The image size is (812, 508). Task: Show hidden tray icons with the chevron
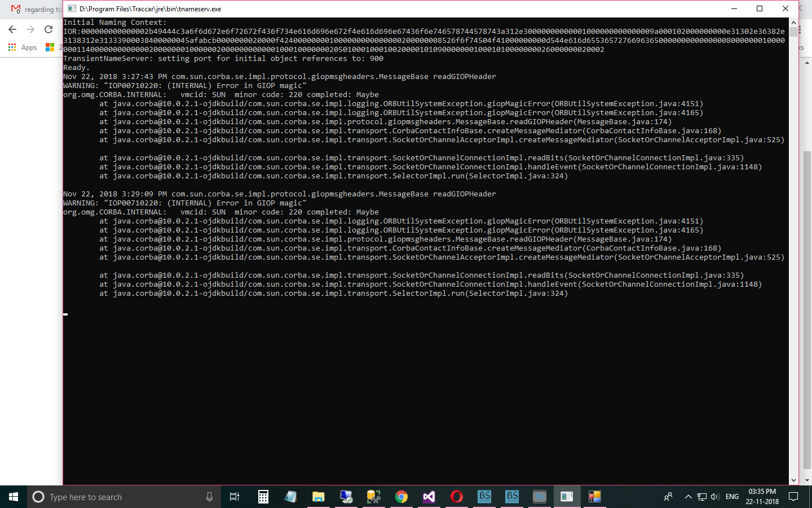[689, 497]
